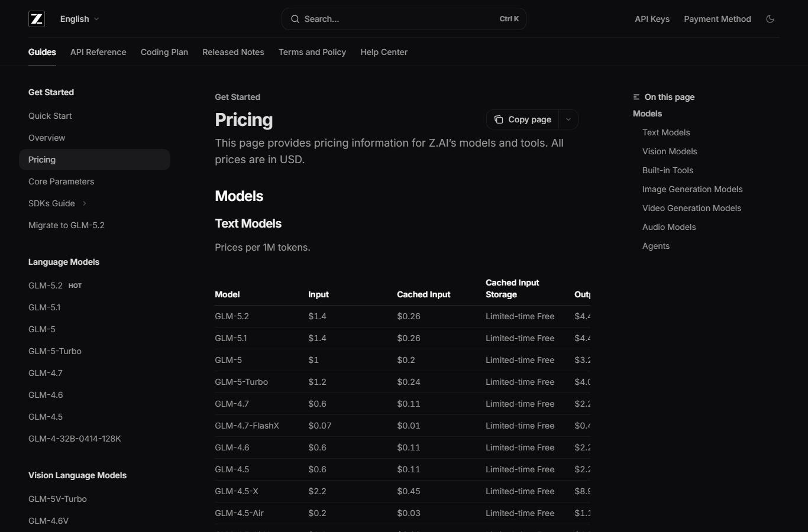Viewport: 808px width, 532px height.
Task: Expand the Copy page options arrow
Action: 568,119
